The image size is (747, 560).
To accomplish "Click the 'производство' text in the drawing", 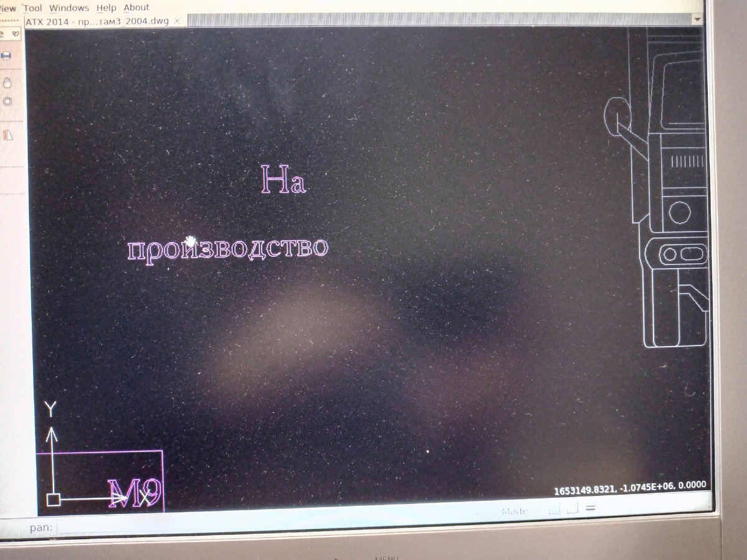I will point(228,249).
